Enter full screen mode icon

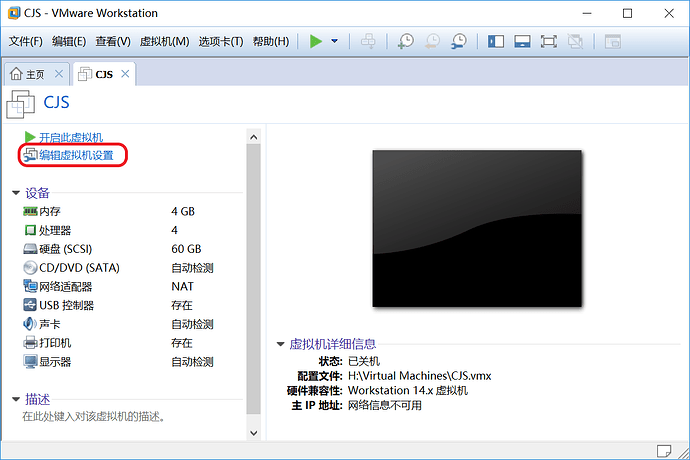[549, 41]
